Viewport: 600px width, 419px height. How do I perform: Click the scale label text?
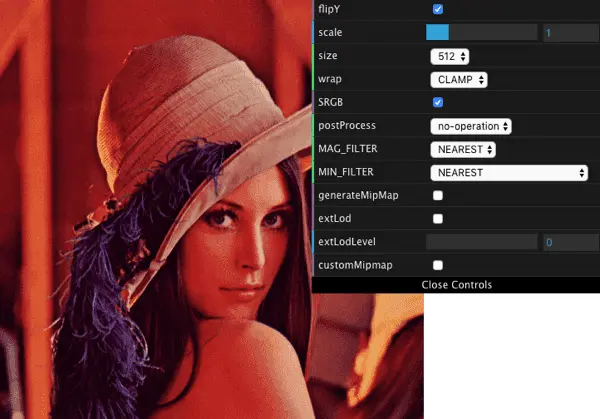coord(330,33)
